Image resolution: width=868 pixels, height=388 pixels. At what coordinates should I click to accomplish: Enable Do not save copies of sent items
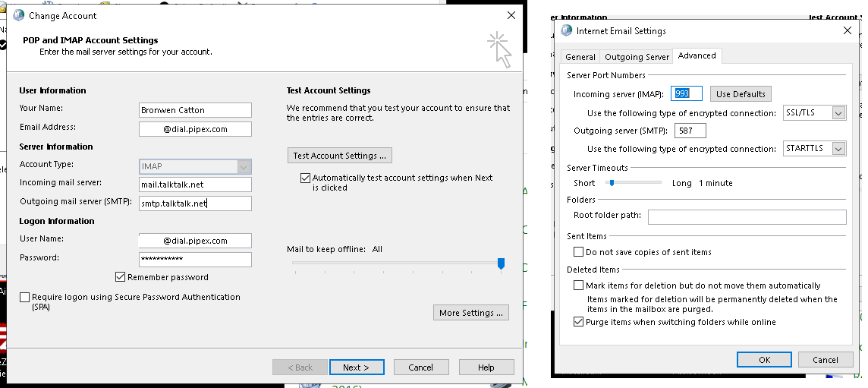(579, 252)
